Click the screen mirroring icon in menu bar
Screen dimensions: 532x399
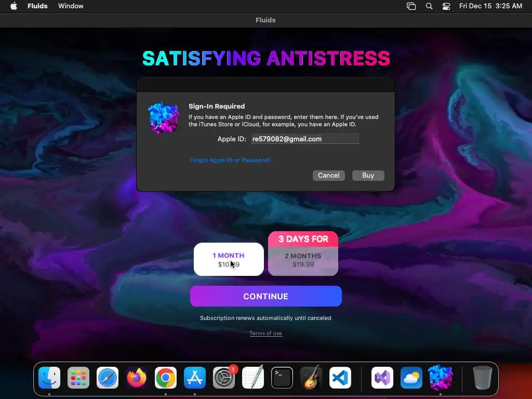tap(411, 6)
